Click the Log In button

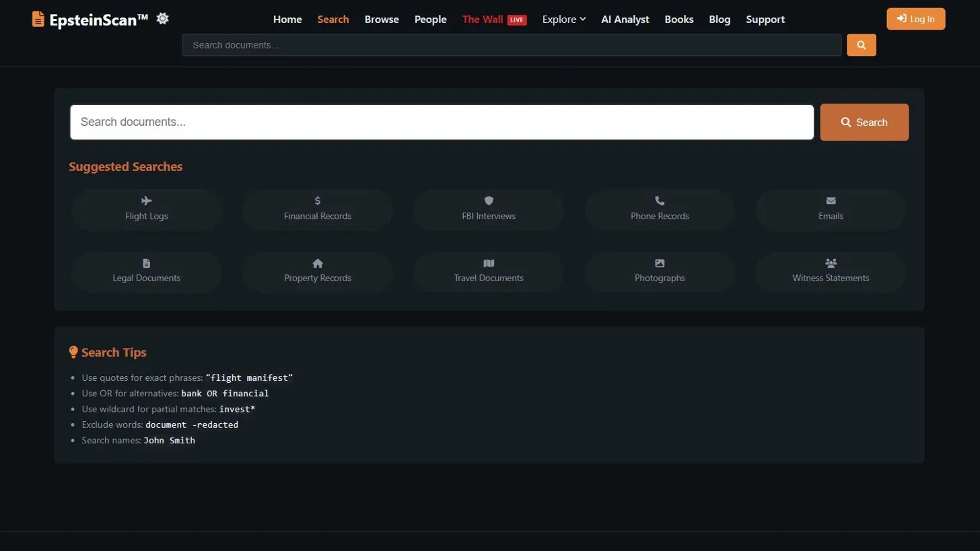coord(916,19)
